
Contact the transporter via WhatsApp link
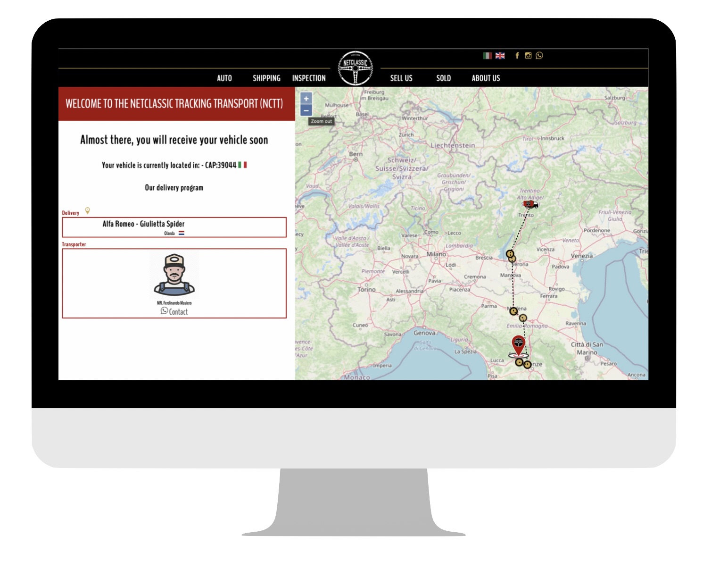coord(174,311)
